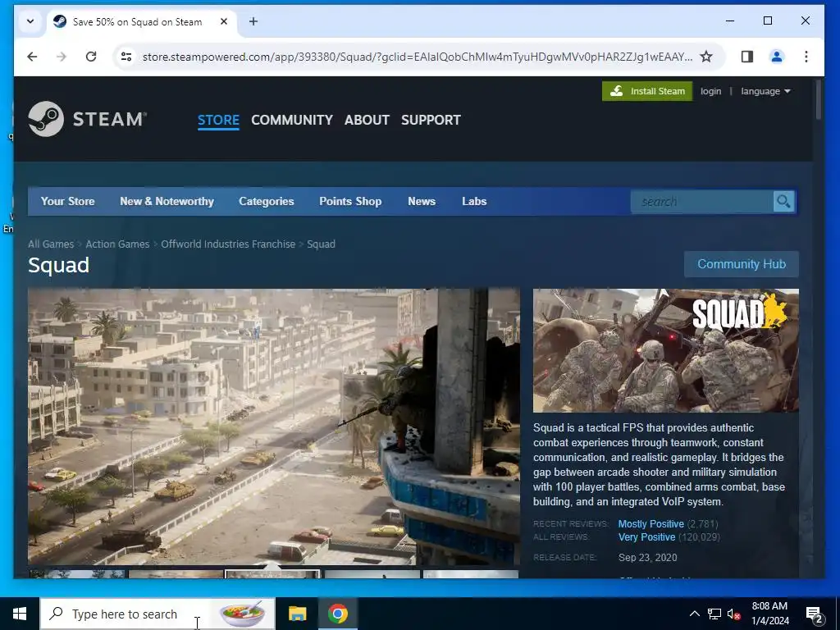Click the Steam logo
Screen dimensions: 840x630
click(87, 119)
